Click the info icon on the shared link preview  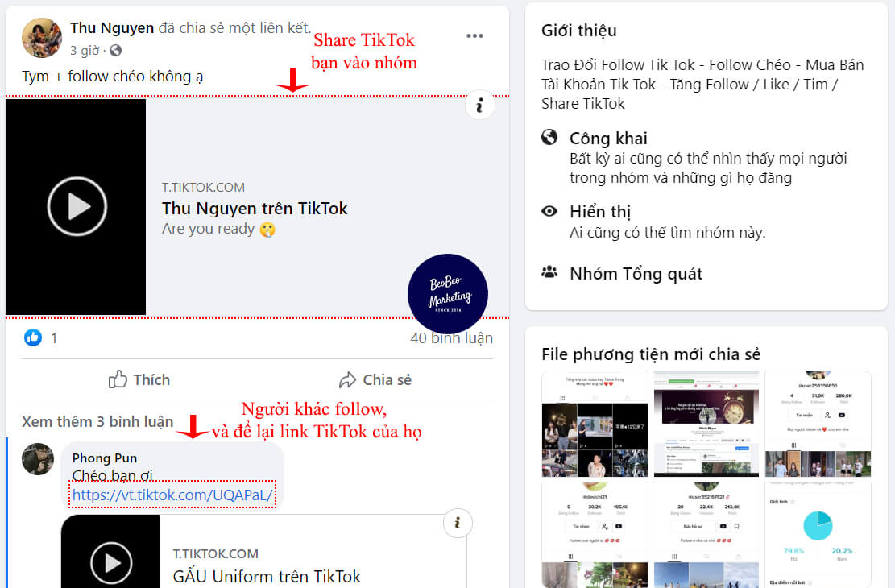click(480, 105)
